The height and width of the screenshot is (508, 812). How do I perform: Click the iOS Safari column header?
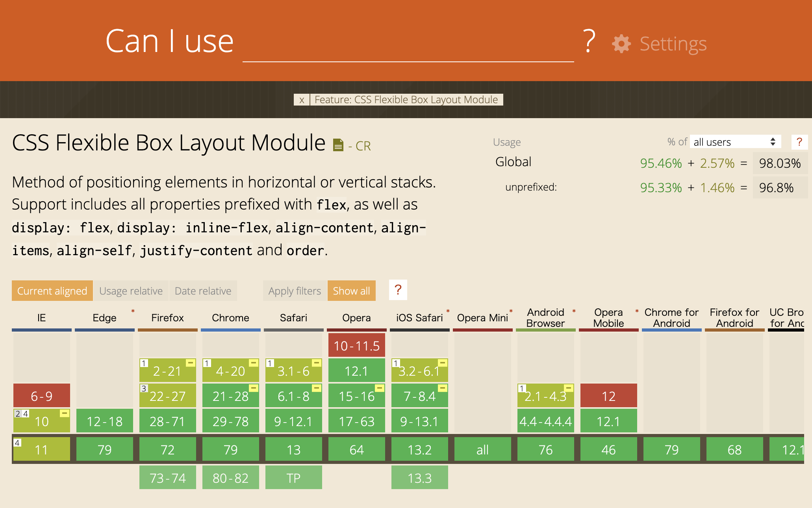(420, 318)
